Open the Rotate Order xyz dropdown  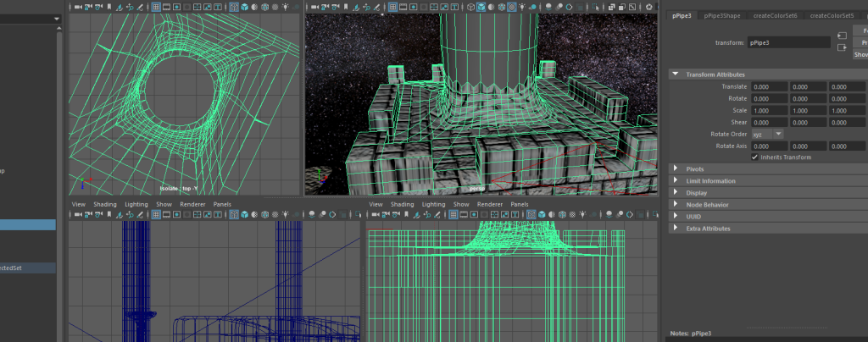click(x=767, y=135)
